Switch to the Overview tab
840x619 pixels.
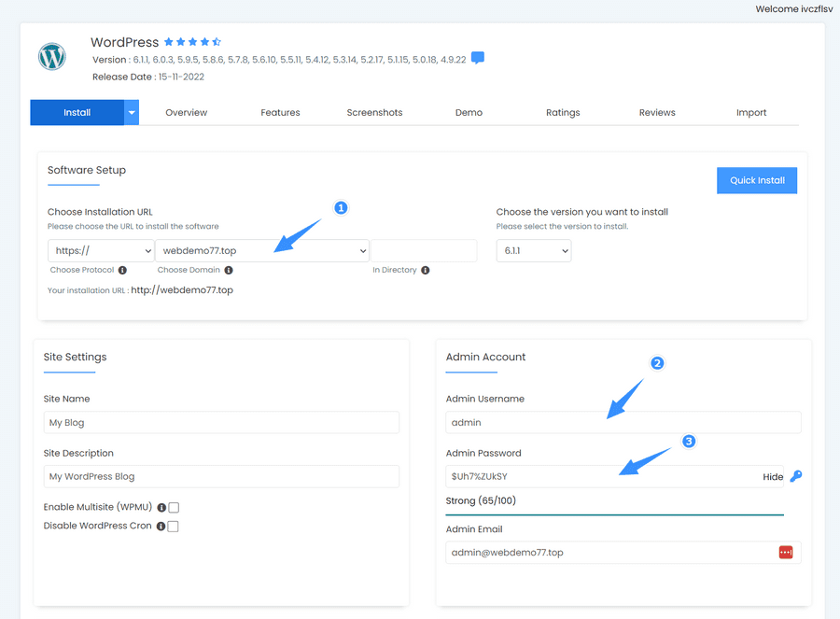click(x=187, y=113)
